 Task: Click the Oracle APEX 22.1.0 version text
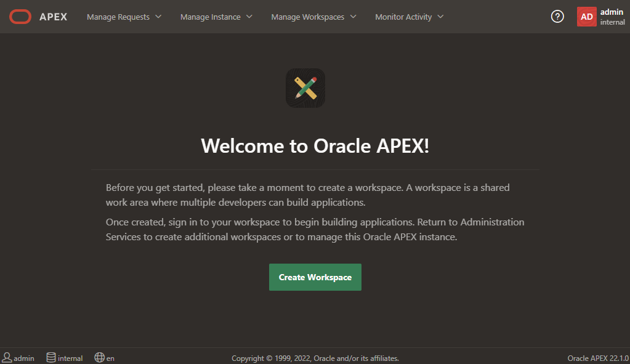[597, 358]
